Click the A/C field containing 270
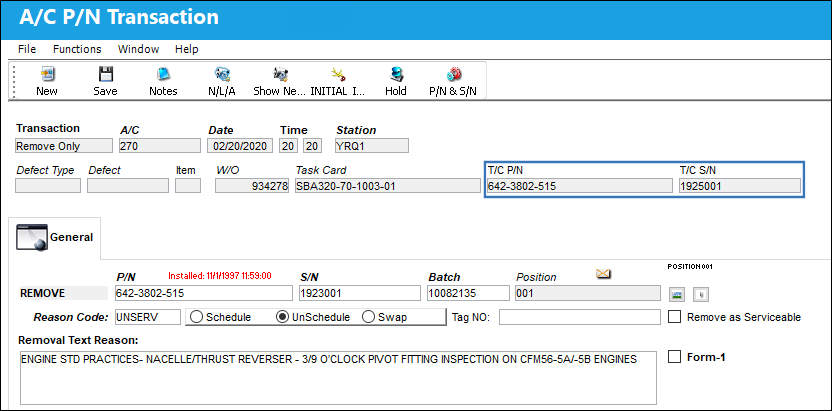The height and width of the screenshot is (411, 832). pos(160,146)
